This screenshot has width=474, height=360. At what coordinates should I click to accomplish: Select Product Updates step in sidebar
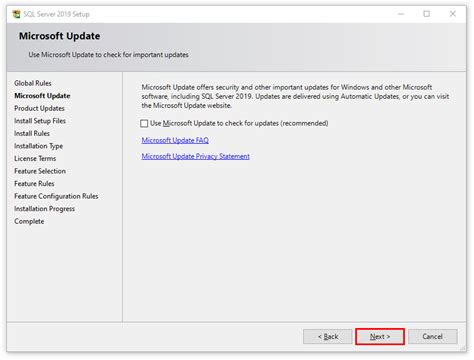(x=39, y=108)
